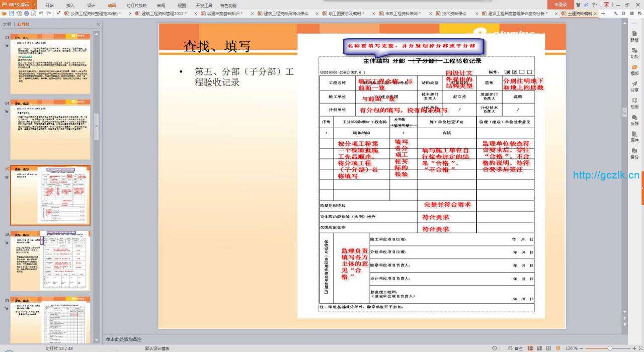Open the http://gczlk.cn hyperlink
This screenshot has height=352, width=644.
click(606, 175)
